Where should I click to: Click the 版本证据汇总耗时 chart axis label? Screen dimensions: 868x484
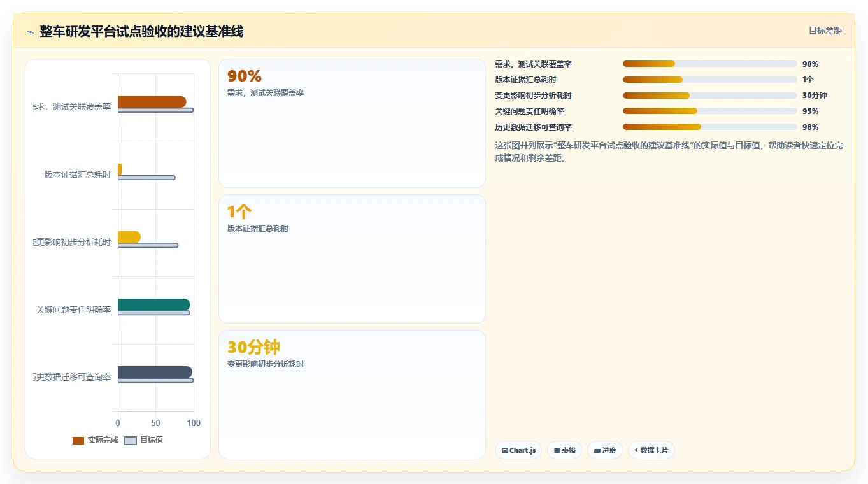78,174
